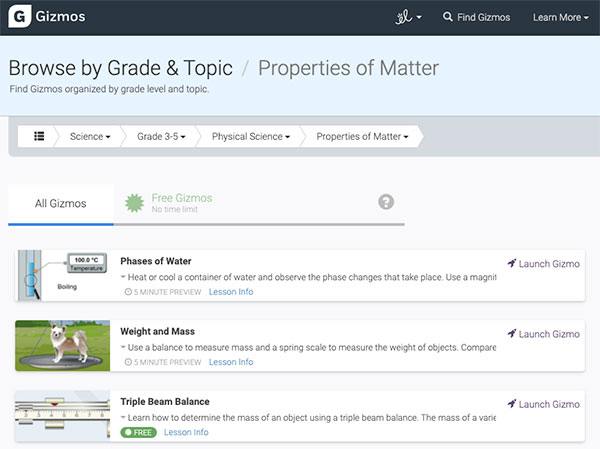Screen dimensions: 600x449
Task: Click the help question mark icon
Action: coord(386,202)
